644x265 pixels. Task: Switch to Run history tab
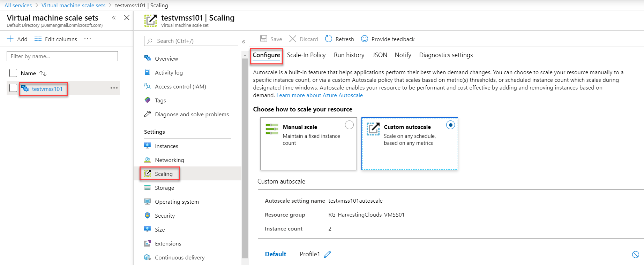tap(349, 55)
